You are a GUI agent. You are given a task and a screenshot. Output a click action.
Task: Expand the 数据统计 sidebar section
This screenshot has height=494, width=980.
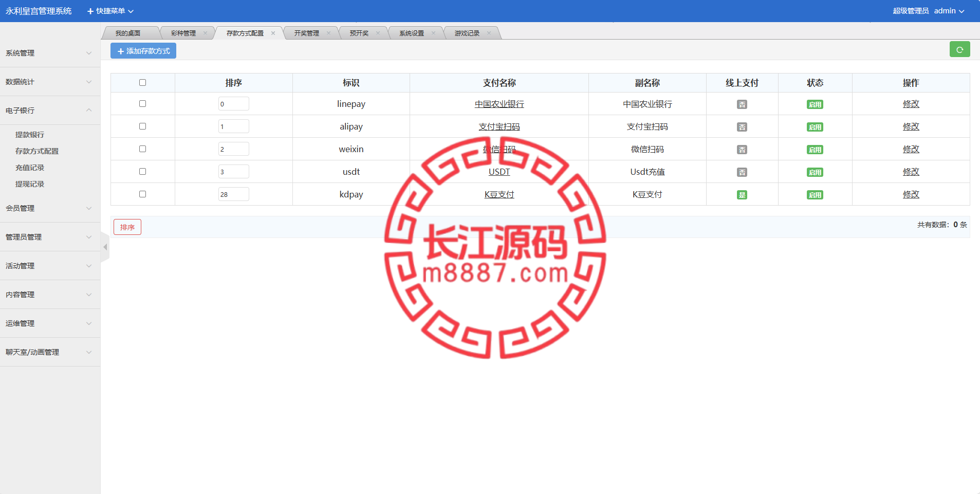(50, 82)
